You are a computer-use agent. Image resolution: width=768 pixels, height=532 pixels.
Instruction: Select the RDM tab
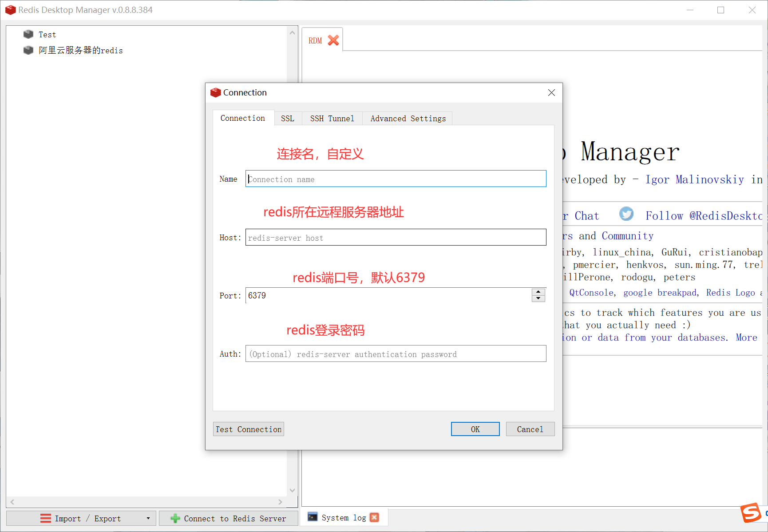tap(315, 40)
